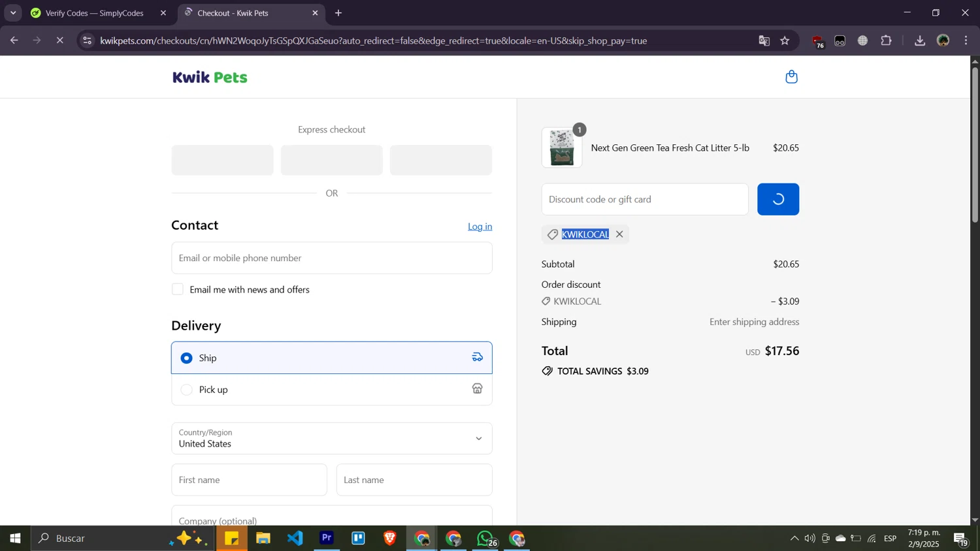
Task: Click the Total amount $17.56
Action: [782, 351]
